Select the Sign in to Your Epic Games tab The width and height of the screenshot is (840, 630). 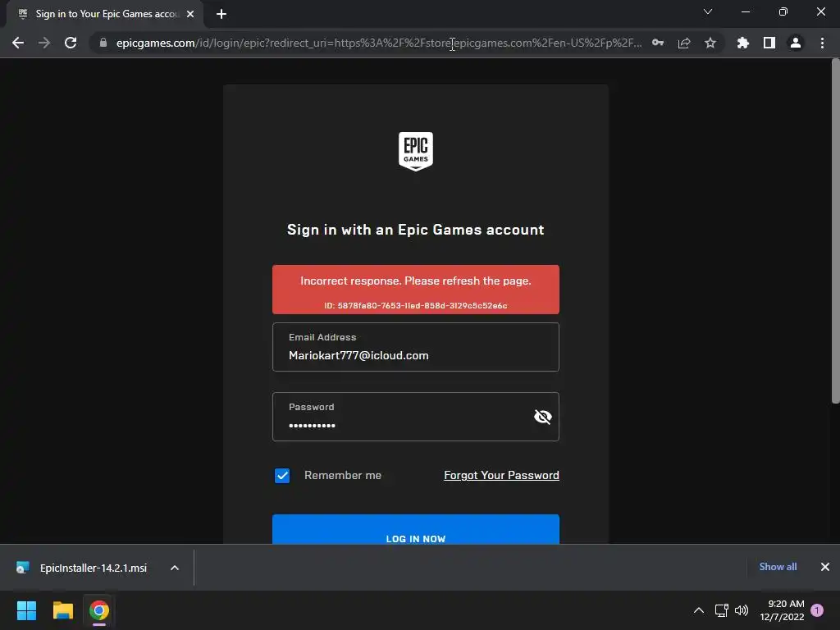[105, 14]
